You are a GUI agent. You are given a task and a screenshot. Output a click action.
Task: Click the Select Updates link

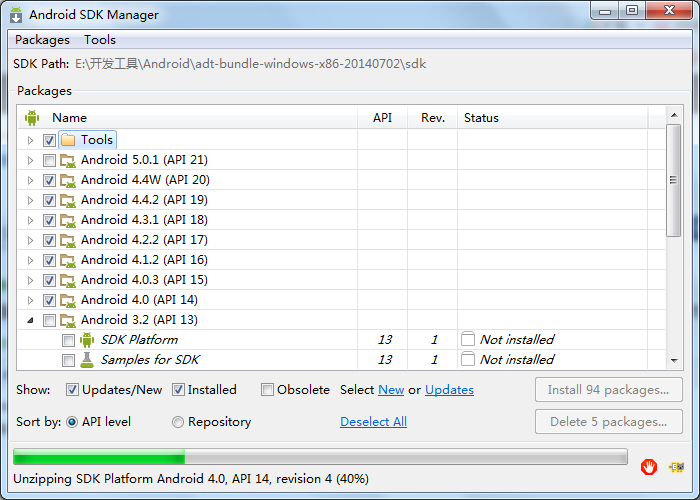449,390
